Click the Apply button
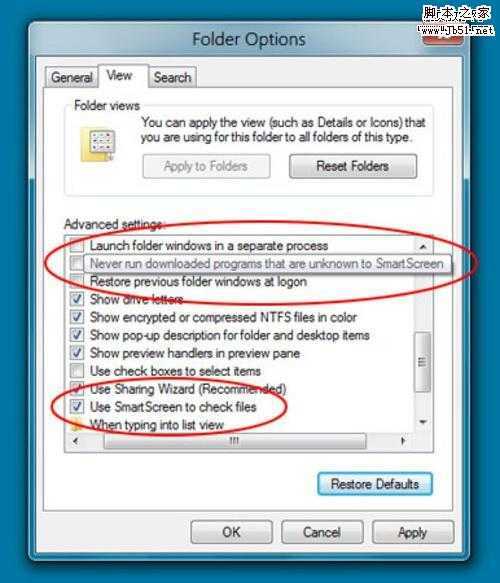Image resolution: width=500 pixels, height=583 pixels. tap(413, 532)
